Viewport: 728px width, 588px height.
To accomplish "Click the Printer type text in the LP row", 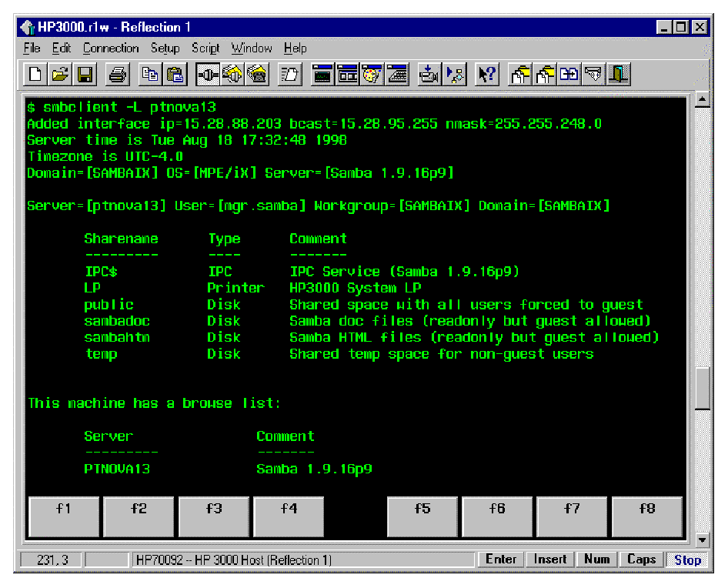I will pos(235,288).
